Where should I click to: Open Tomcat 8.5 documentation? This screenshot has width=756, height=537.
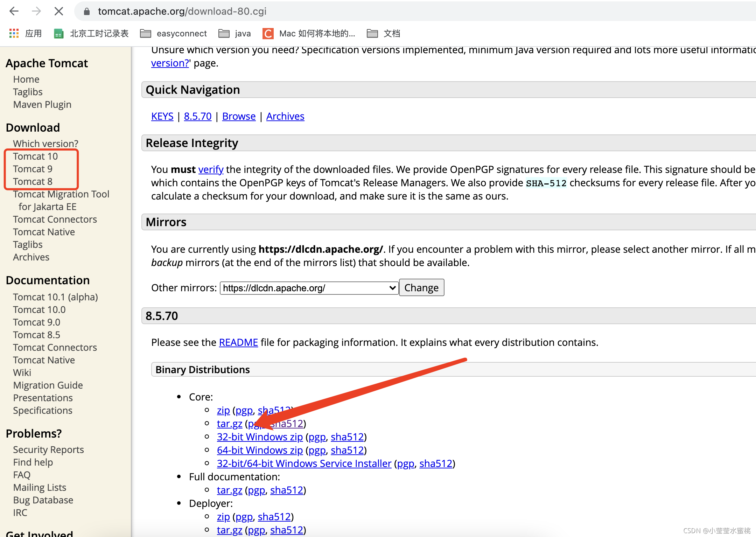(x=37, y=335)
